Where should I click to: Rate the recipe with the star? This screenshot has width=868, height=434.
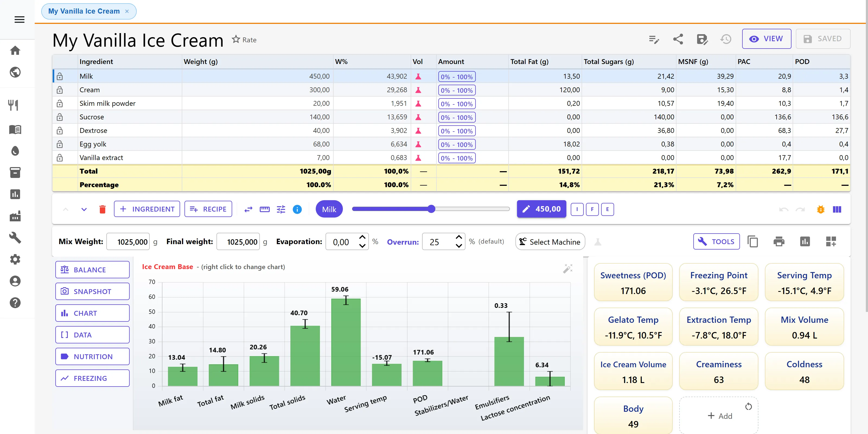pyautogui.click(x=235, y=39)
